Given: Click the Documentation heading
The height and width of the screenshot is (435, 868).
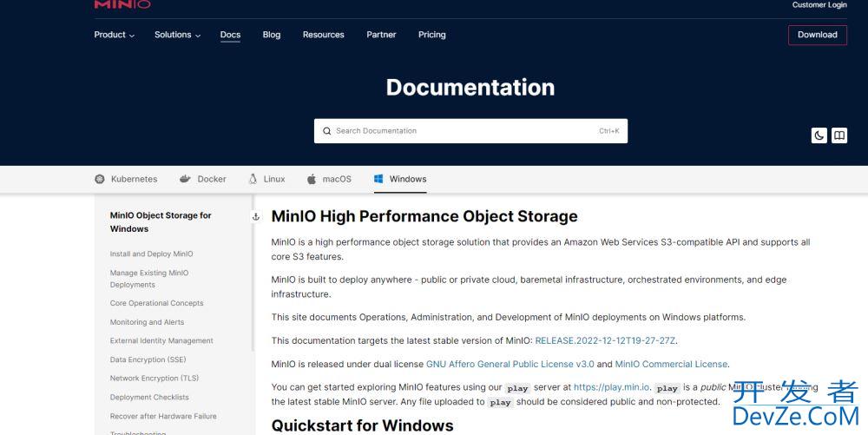Looking at the screenshot, I should [x=470, y=88].
